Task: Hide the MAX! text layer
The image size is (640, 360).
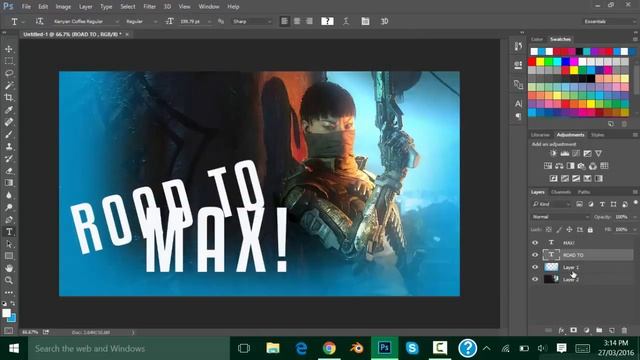Action: tap(535, 242)
